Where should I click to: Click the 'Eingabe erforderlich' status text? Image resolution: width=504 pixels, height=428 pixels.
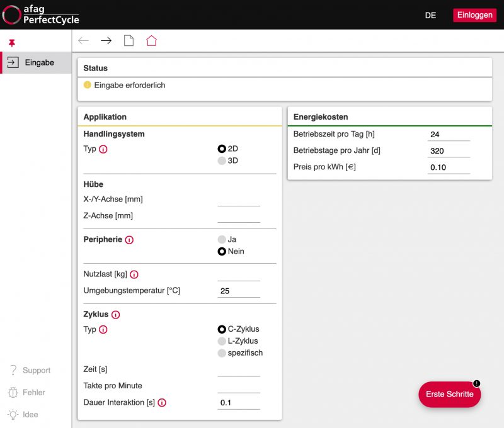pyautogui.click(x=130, y=85)
